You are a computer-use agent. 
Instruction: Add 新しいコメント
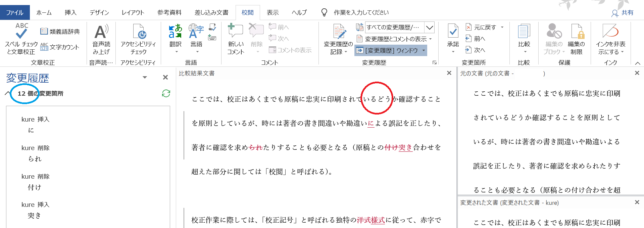coord(236,39)
